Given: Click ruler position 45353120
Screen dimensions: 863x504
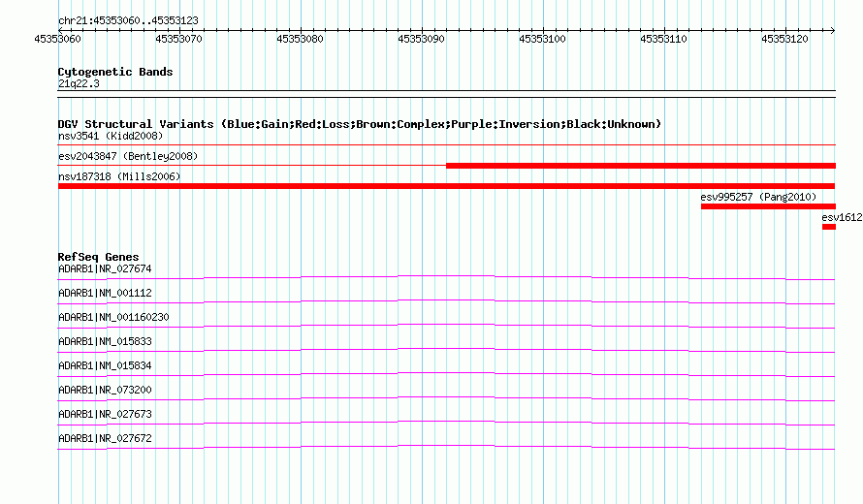Looking at the screenshot, I should [x=784, y=39].
